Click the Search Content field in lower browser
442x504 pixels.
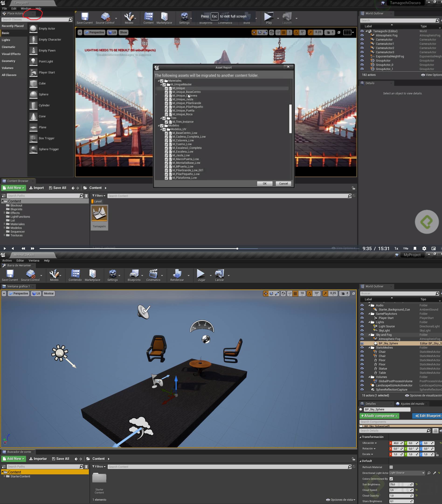[x=227, y=466]
